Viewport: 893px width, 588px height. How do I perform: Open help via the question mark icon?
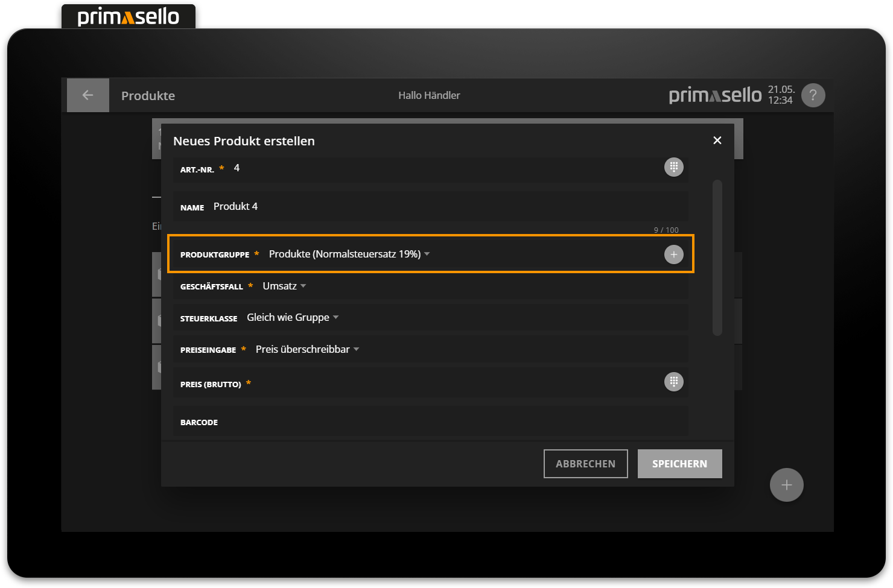point(813,95)
